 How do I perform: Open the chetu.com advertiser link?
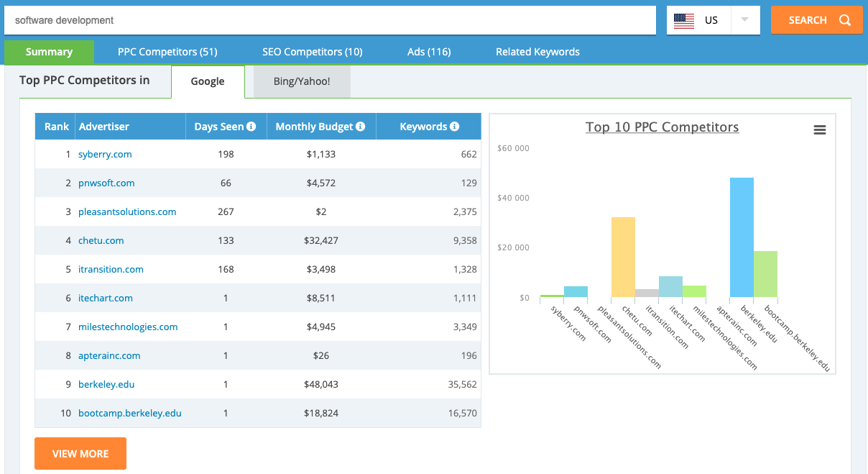point(101,240)
